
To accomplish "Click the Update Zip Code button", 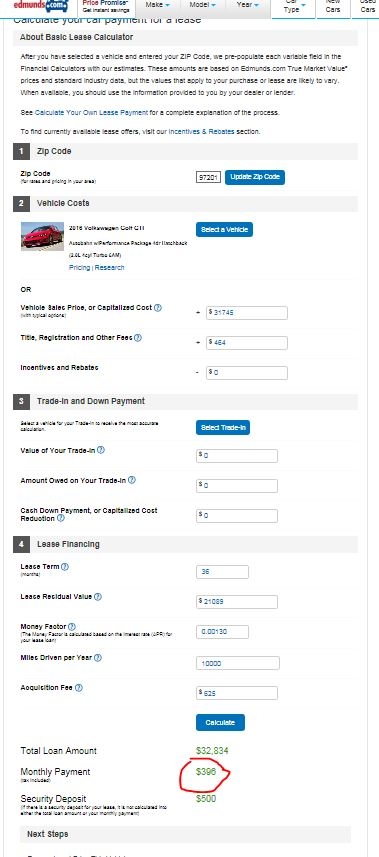I will (x=255, y=177).
